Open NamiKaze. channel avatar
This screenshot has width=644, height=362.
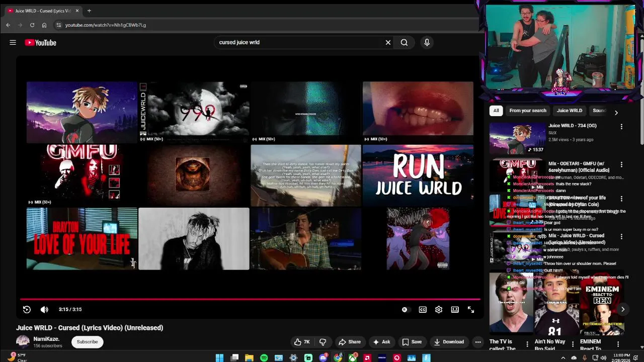pos(23,342)
